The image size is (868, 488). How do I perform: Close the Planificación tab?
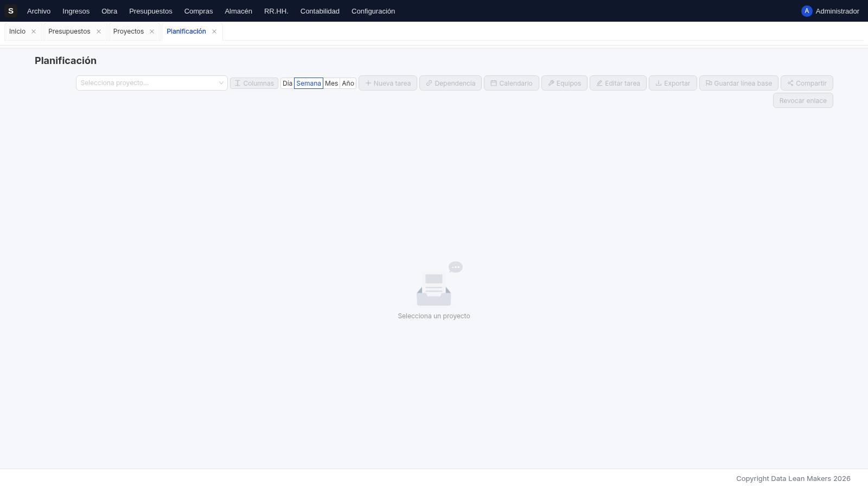point(214,31)
